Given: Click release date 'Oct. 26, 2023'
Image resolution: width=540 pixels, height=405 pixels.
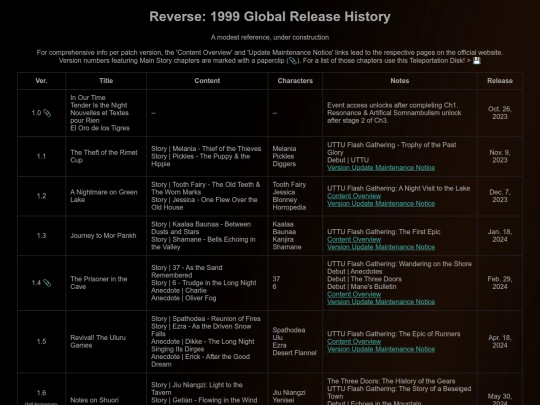Looking at the screenshot, I should [x=500, y=113].
